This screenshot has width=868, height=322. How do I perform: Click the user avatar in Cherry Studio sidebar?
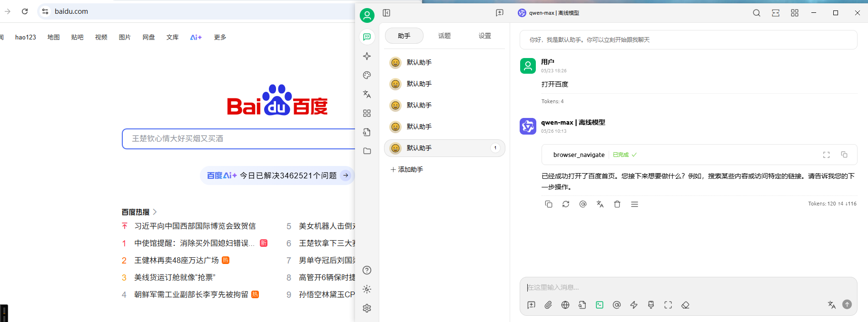pos(367,15)
